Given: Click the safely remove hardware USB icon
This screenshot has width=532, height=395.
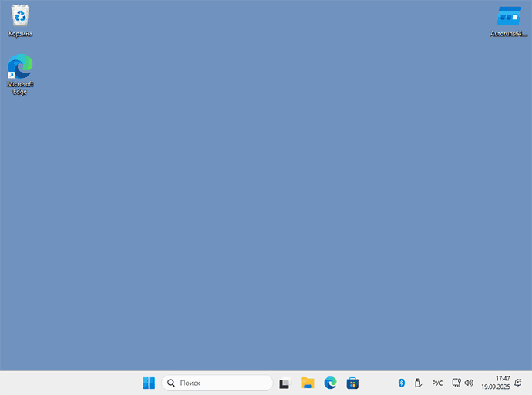Looking at the screenshot, I should [x=418, y=383].
